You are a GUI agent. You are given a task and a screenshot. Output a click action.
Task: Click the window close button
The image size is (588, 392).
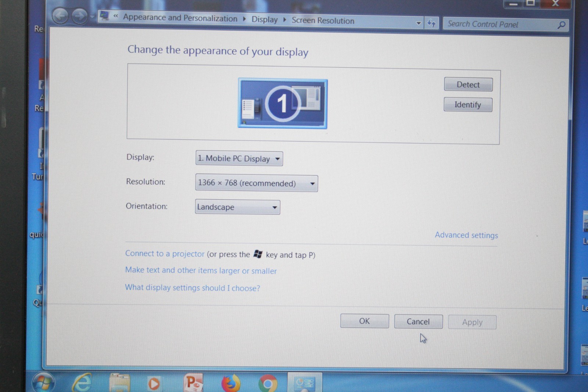click(x=556, y=3)
